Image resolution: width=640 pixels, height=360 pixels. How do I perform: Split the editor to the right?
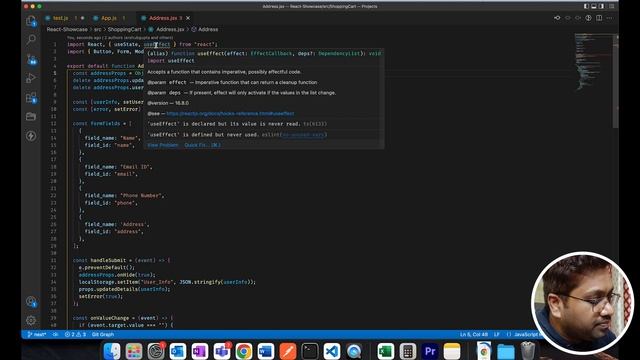(599, 18)
